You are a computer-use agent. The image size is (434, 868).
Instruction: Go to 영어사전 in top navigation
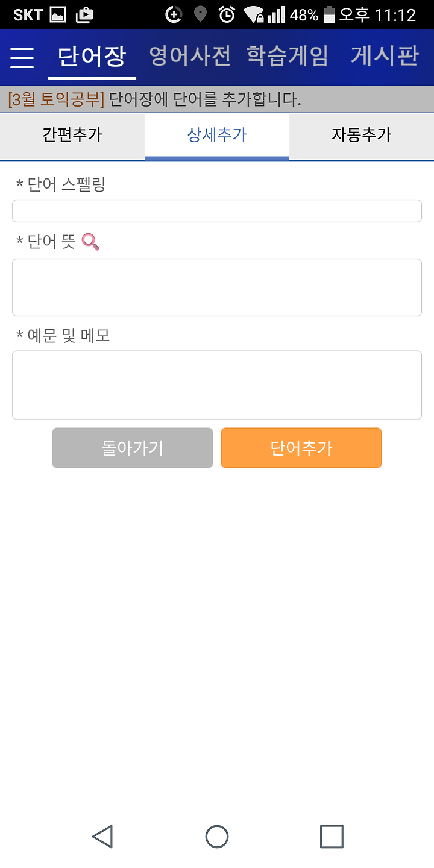pos(190,56)
